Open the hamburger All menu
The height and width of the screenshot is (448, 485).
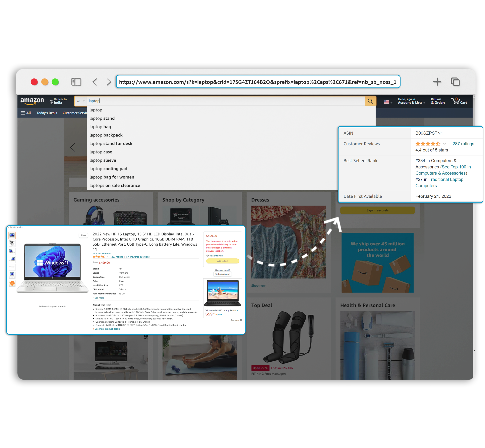coord(26,113)
